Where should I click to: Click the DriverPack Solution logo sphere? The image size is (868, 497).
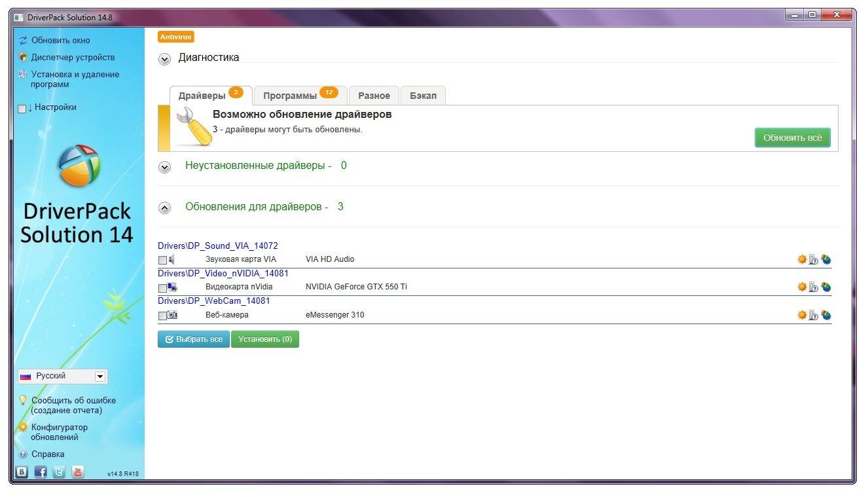(x=79, y=166)
